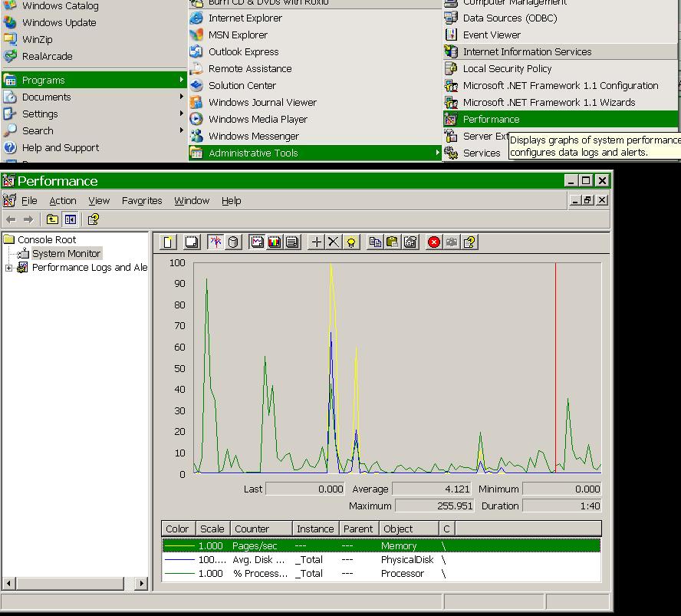The height and width of the screenshot is (616, 681).
Task: Click the Services gear icon
Action: [x=451, y=153]
